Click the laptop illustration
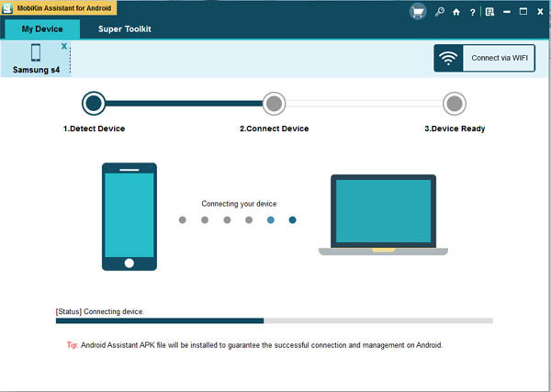This screenshot has height=392, width=551. 383,215
